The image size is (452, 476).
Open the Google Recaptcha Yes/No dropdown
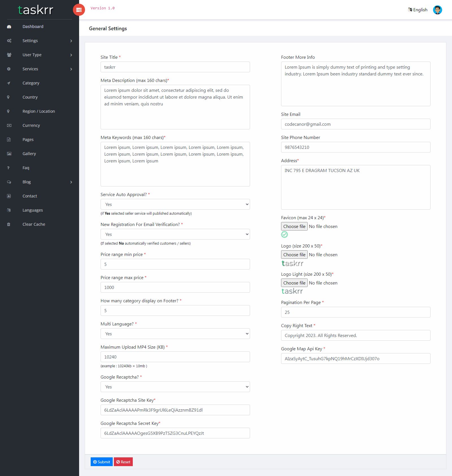click(175, 387)
